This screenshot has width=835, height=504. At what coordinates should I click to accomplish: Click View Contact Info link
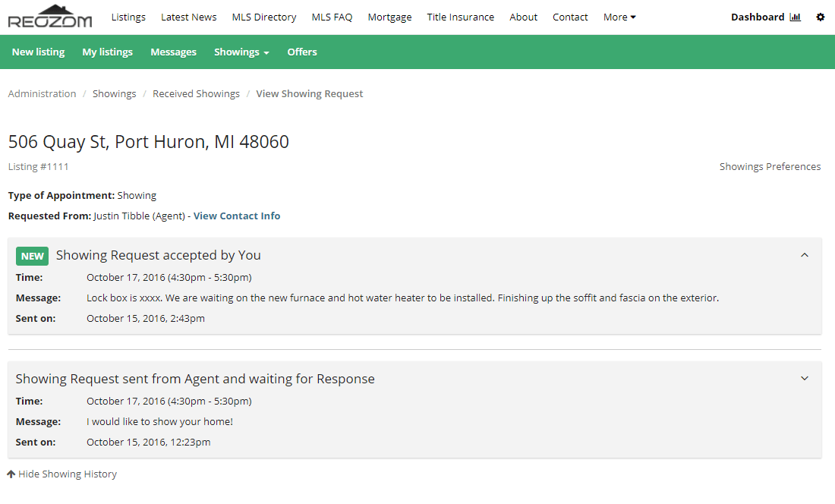click(237, 216)
